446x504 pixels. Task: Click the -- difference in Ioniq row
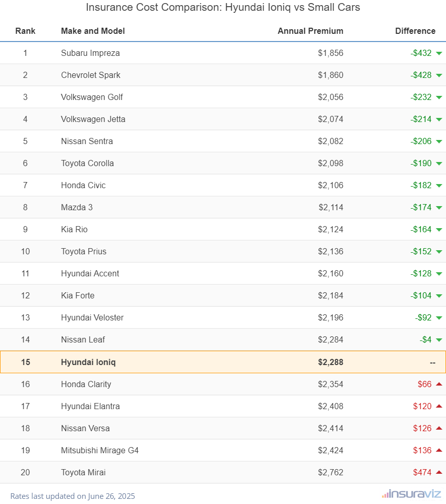coord(433,362)
